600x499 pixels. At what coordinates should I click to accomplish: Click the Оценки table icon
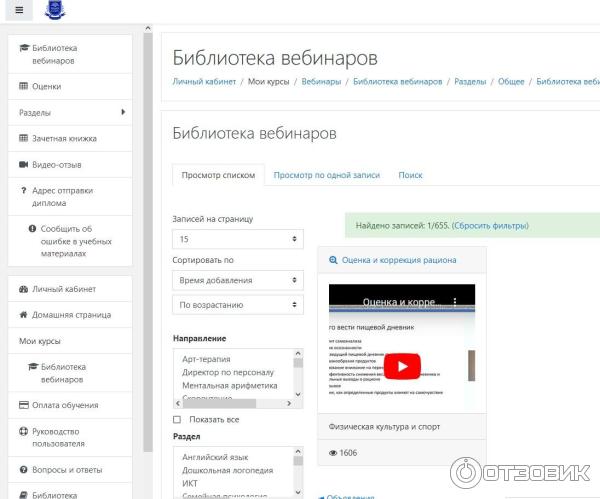(24, 86)
